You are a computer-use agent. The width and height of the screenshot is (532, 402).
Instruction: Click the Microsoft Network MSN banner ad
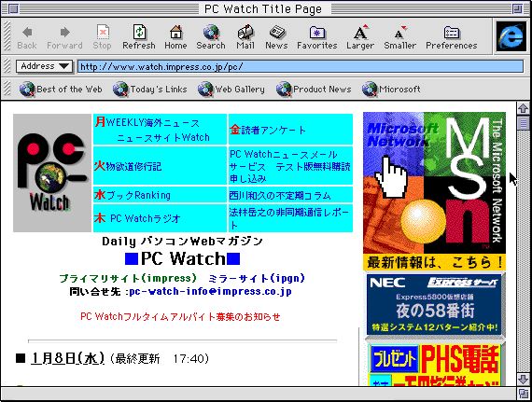(x=434, y=191)
